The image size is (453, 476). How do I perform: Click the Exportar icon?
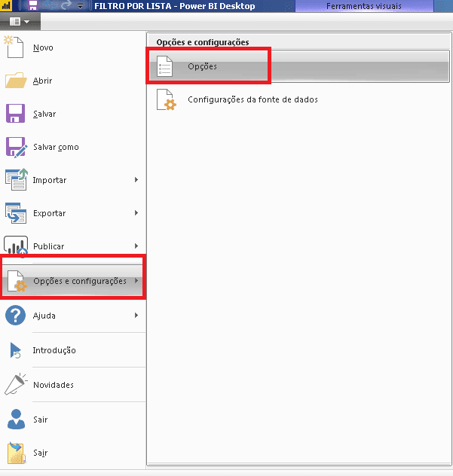point(16,213)
